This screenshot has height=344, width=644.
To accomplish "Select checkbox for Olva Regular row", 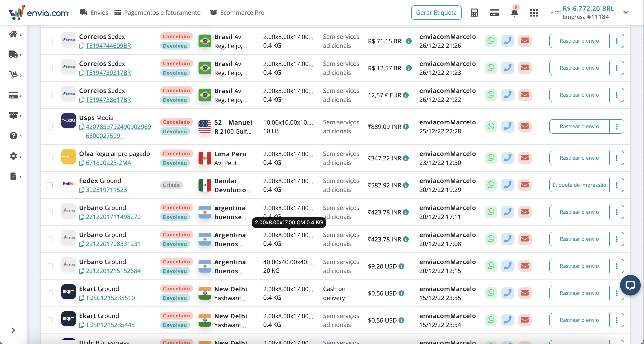I will coord(50,158).
